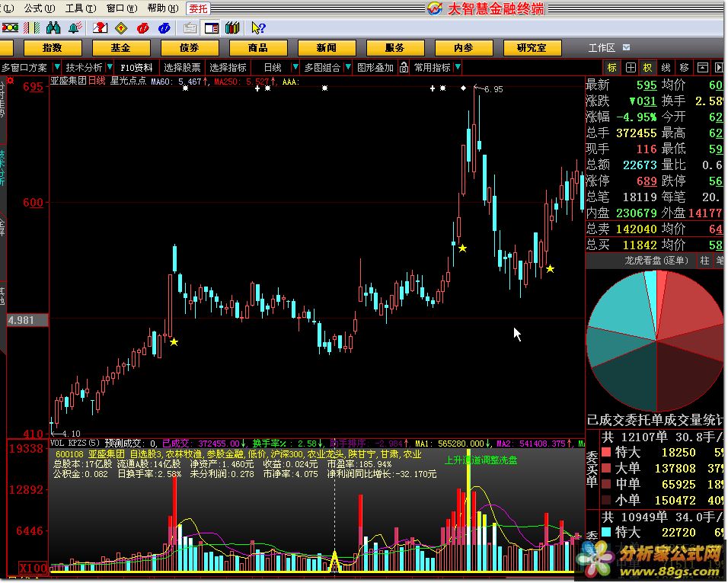Click the 龙虎看盘(逐单) panel title

coord(656,261)
